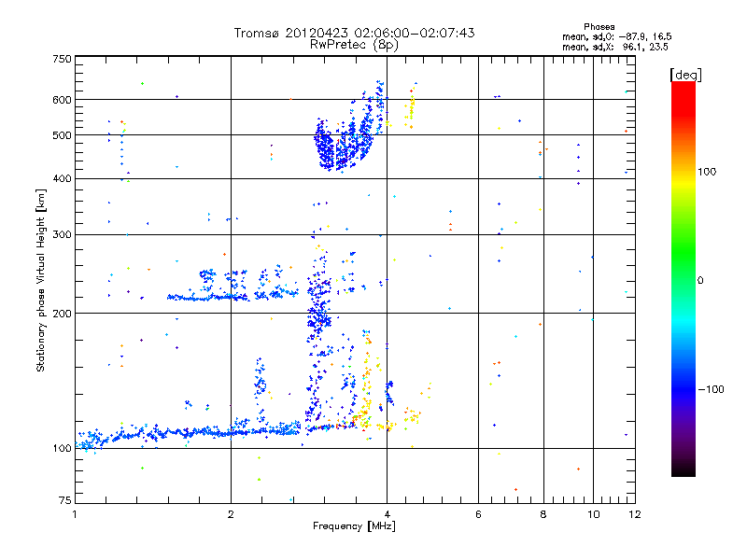
Task: Click the colorbar tick label '100'
Action: (x=707, y=172)
